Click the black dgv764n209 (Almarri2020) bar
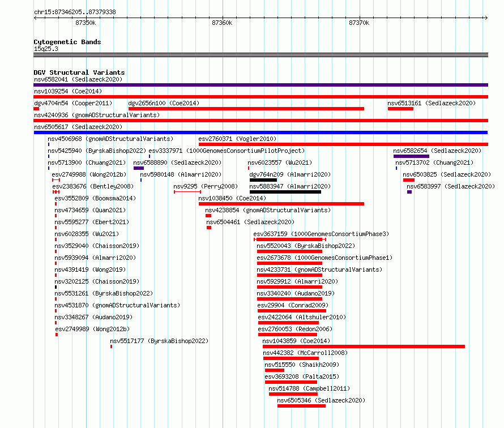 tap(263, 180)
